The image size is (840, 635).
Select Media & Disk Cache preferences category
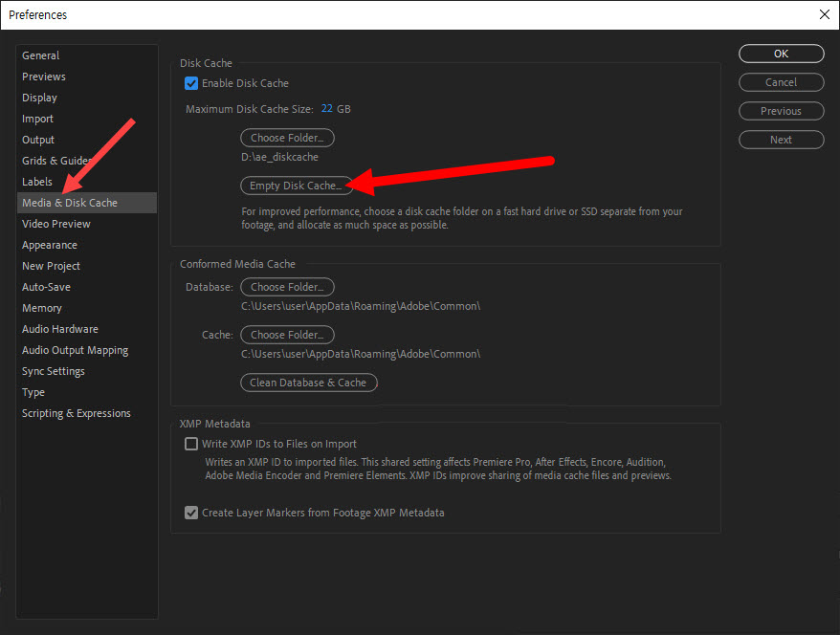click(x=67, y=202)
